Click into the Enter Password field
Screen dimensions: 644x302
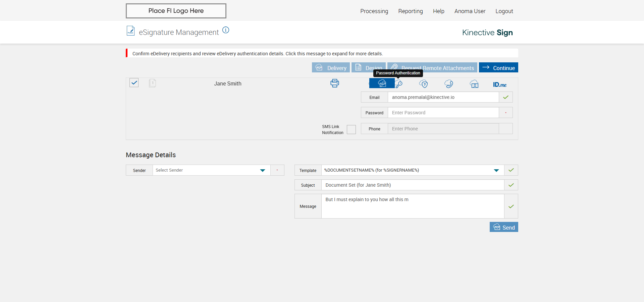point(443,113)
